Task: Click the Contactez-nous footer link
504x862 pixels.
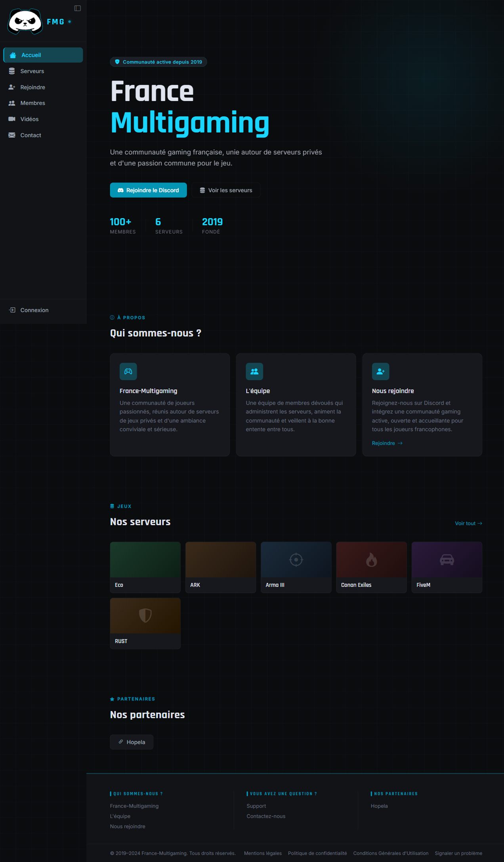Action: (266, 816)
